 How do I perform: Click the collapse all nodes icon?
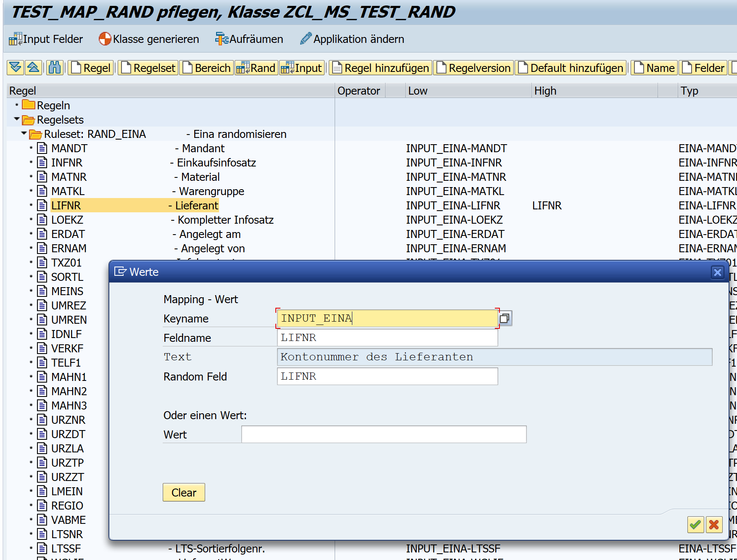(33, 68)
